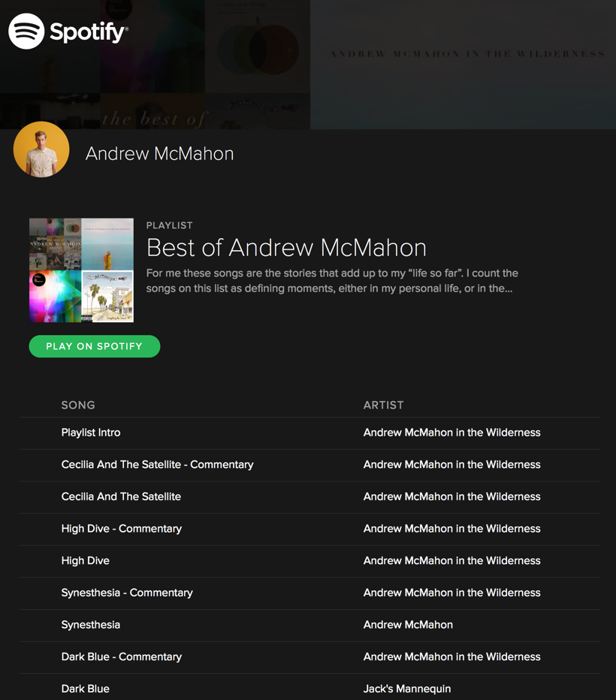Select Cecilia And The Satellite - Commentary track

[x=157, y=465]
